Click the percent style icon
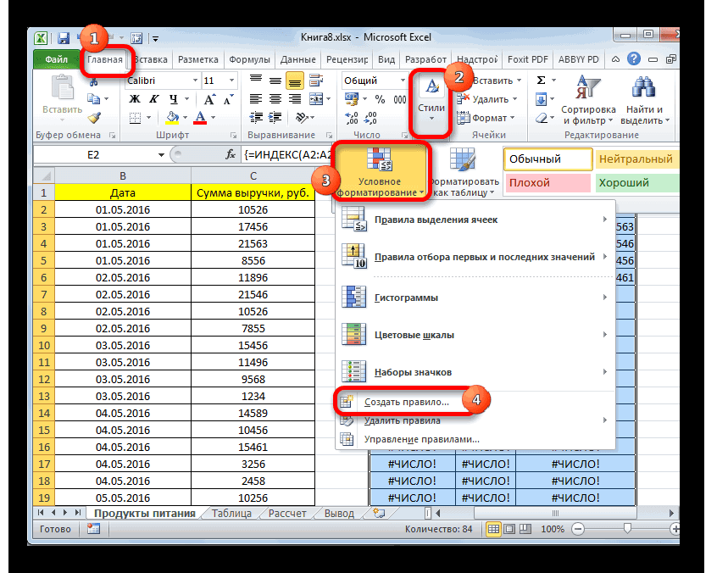Image resolution: width=728 pixels, height=573 pixels. pos(380,99)
